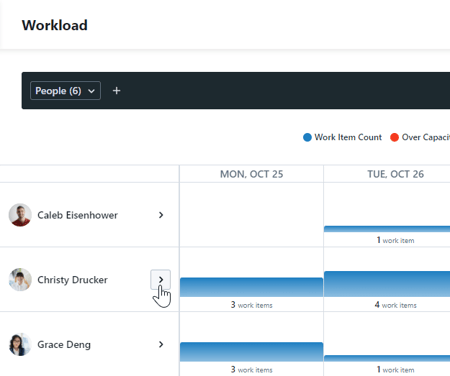The image size is (450, 376).
Task: Click Christy's Monday '3 work items' label
Action: tap(252, 305)
